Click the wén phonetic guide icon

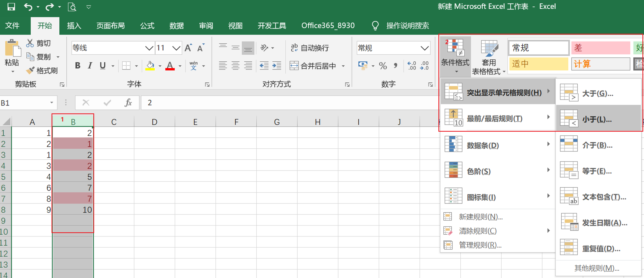pos(194,66)
